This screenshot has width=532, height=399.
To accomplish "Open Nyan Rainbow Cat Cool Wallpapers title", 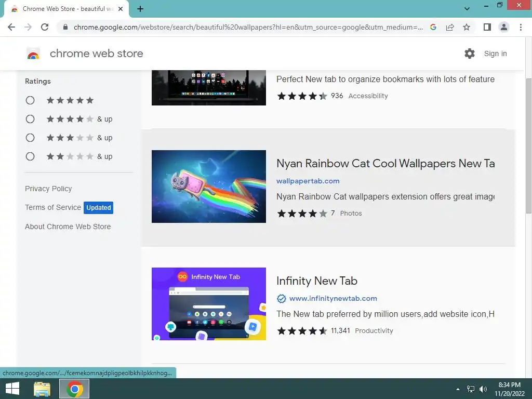I will (x=385, y=164).
